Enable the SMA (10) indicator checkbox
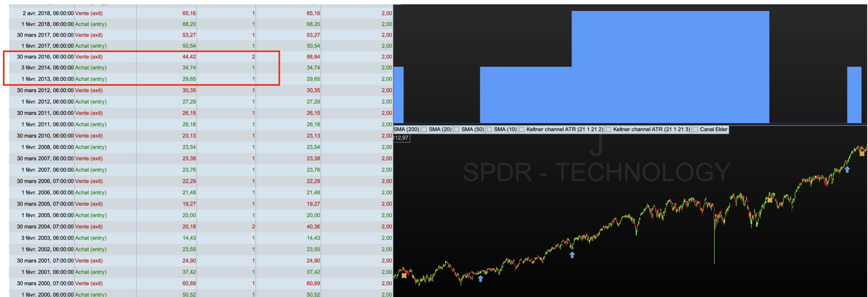868x297 pixels. [490, 129]
